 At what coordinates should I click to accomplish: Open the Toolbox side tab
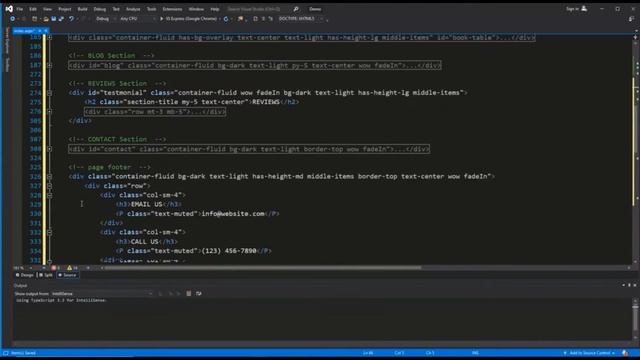(7, 64)
